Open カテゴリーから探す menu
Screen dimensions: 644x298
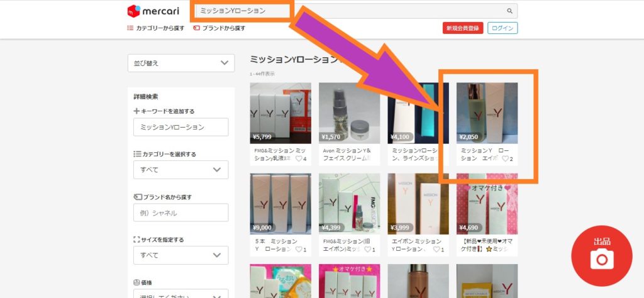tap(156, 28)
